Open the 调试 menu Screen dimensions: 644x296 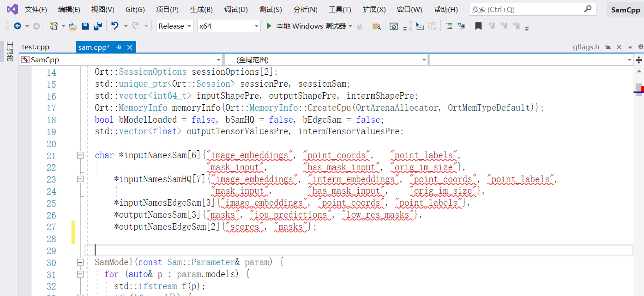tap(236, 9)
